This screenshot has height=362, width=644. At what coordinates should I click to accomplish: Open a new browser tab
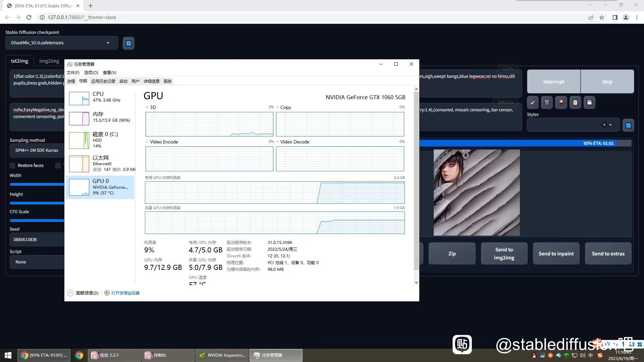(x=91, y=6)
